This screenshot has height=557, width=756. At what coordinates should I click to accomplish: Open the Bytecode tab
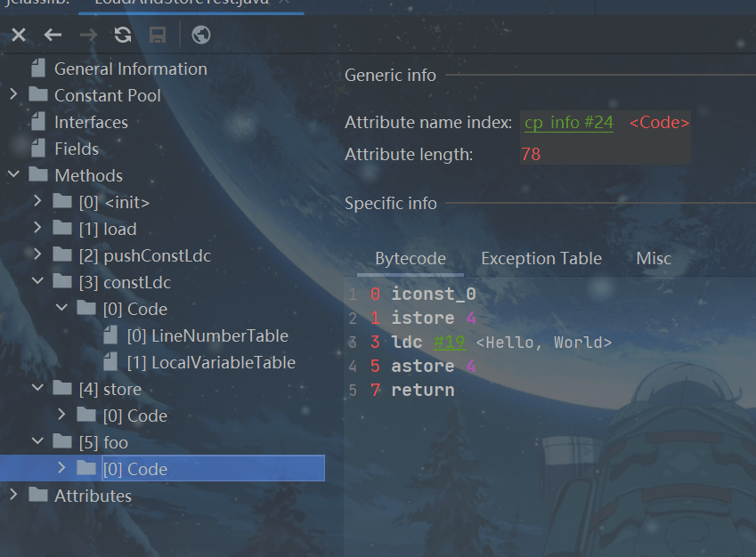click(x=411, y=259)
